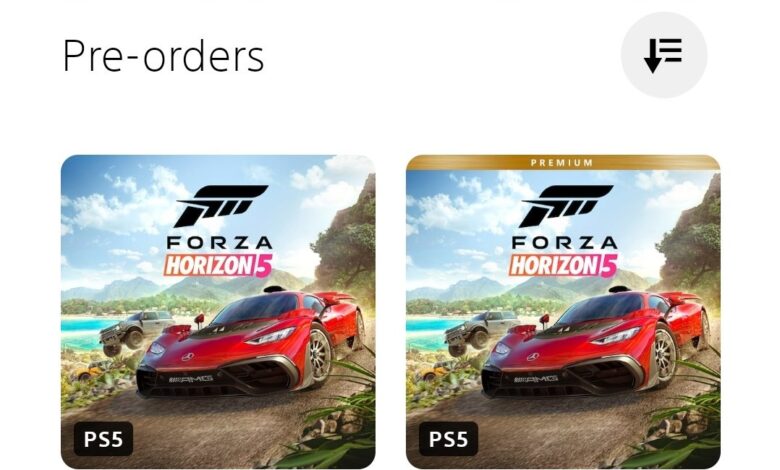Click the FORZA wordmark on the standard cover

click(x=219, y=243)
